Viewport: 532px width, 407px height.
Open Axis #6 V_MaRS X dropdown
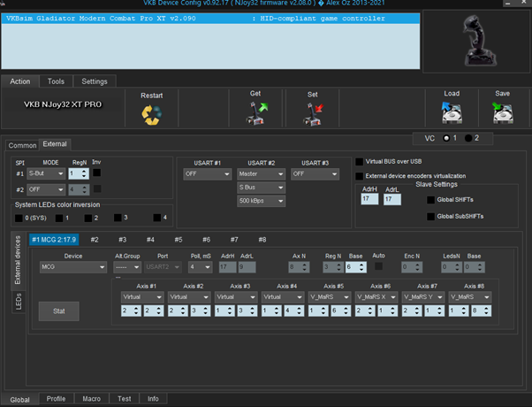click(x=376, y=297)
